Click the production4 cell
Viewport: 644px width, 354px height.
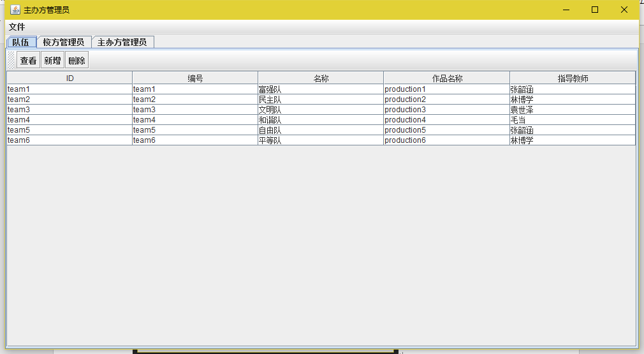(447, 120)
